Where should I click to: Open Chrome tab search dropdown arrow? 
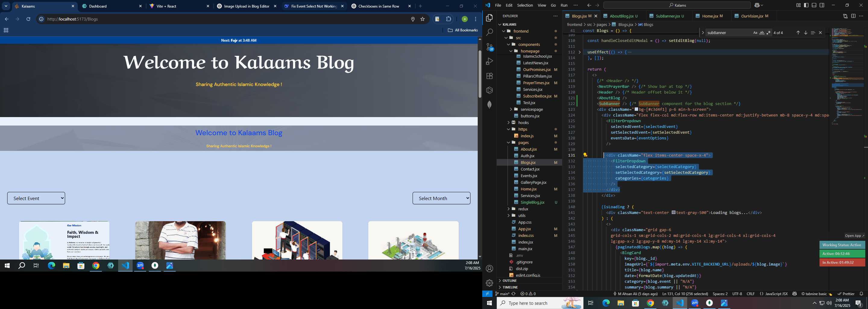tap(6, 6)
